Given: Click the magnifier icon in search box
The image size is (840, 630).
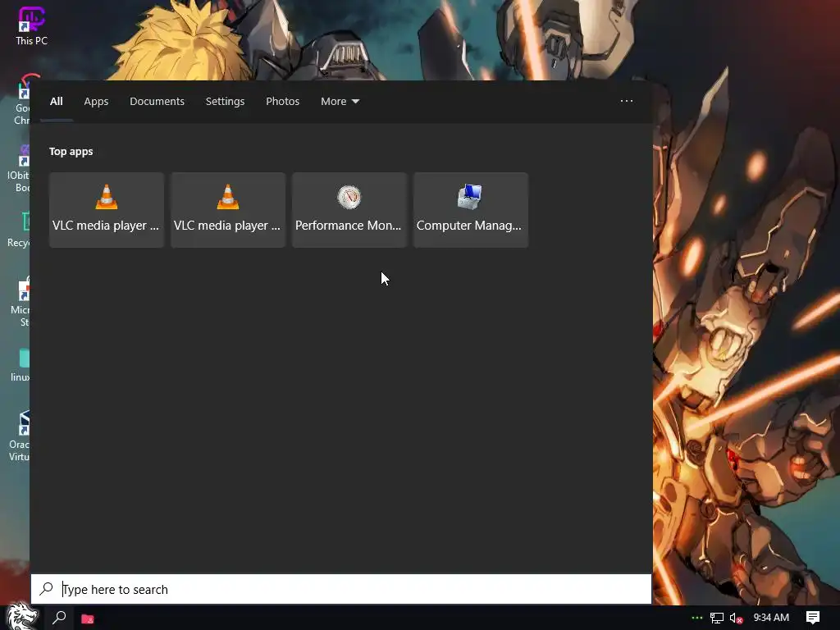Looking at the screenshot, I should point(47,589).
